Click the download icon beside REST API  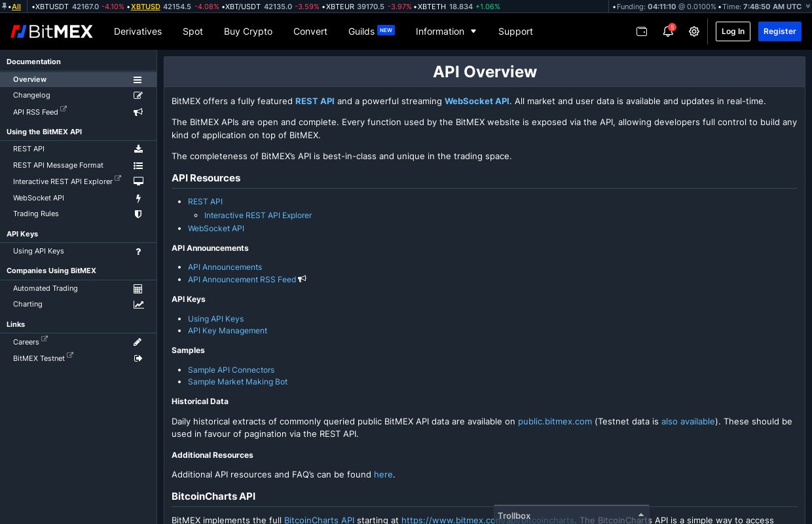(x=138, y=149)
